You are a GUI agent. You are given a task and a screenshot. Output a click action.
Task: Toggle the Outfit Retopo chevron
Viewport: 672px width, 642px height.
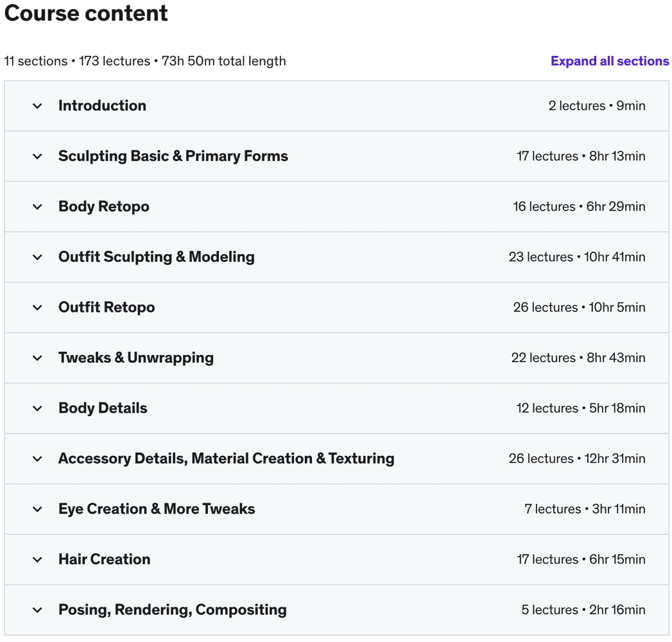tap(37, 308)
